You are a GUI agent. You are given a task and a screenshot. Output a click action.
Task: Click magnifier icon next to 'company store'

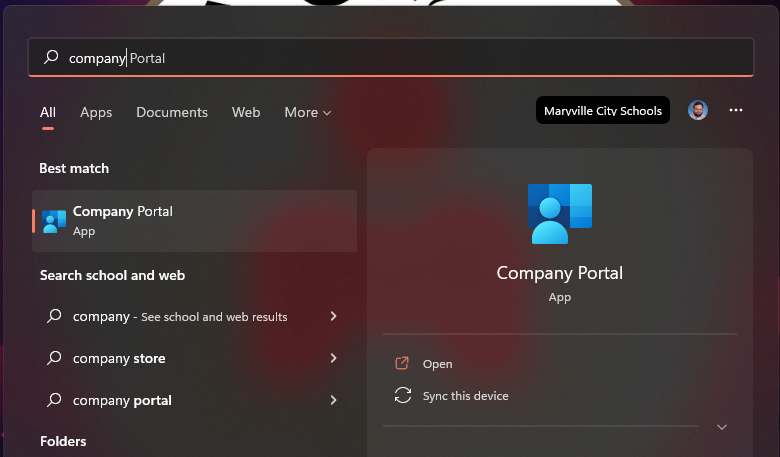pyautogui.click(x=54, y=358)
